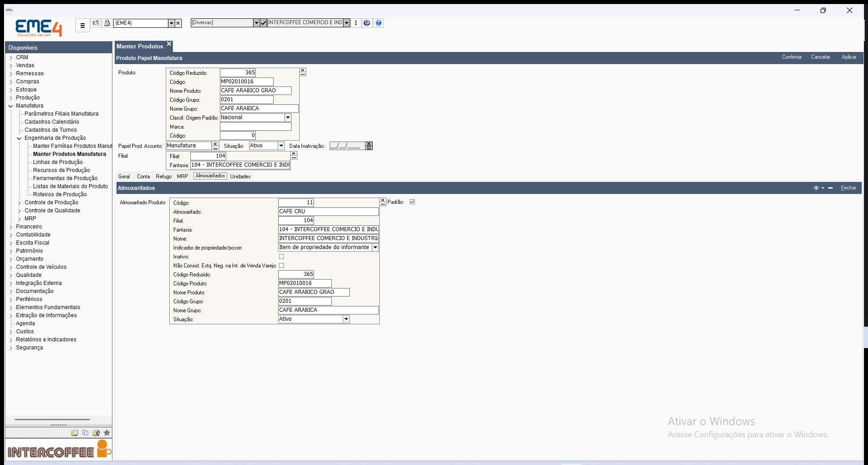Switch to the Geral tab
Screen dimensions: 868x465
[124, 177]
